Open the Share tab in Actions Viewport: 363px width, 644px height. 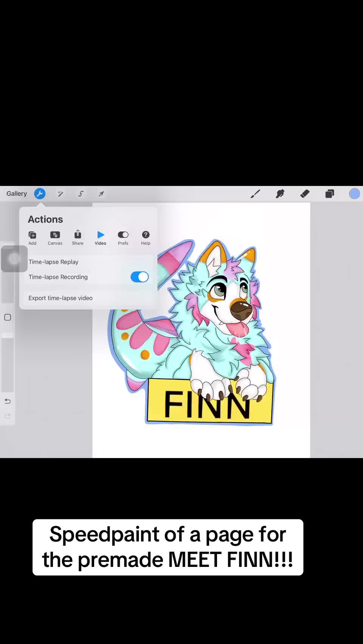[x=78, y=238]
